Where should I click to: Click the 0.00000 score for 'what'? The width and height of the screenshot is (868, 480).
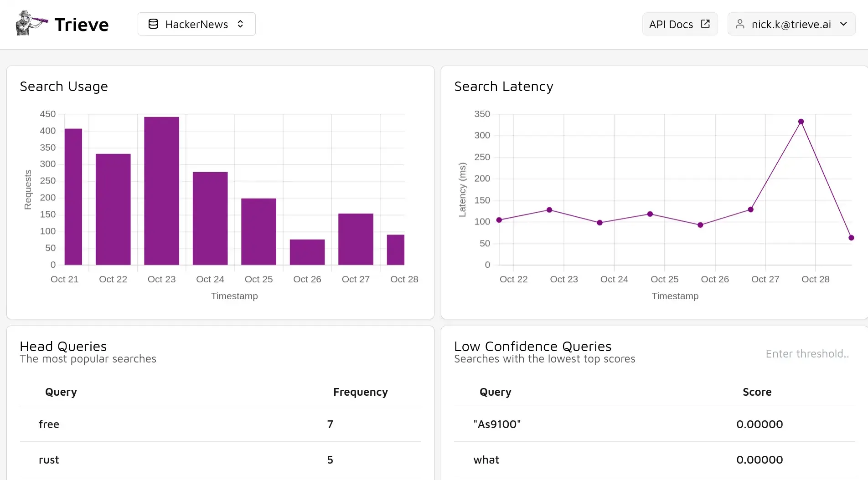click(759, 460)
